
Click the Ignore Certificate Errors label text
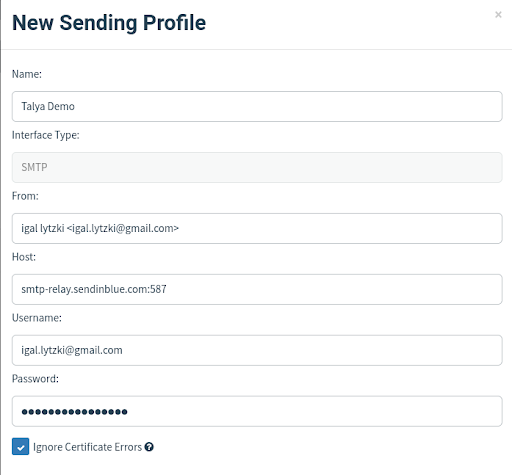pyautogui.click(x=87, y=447)
